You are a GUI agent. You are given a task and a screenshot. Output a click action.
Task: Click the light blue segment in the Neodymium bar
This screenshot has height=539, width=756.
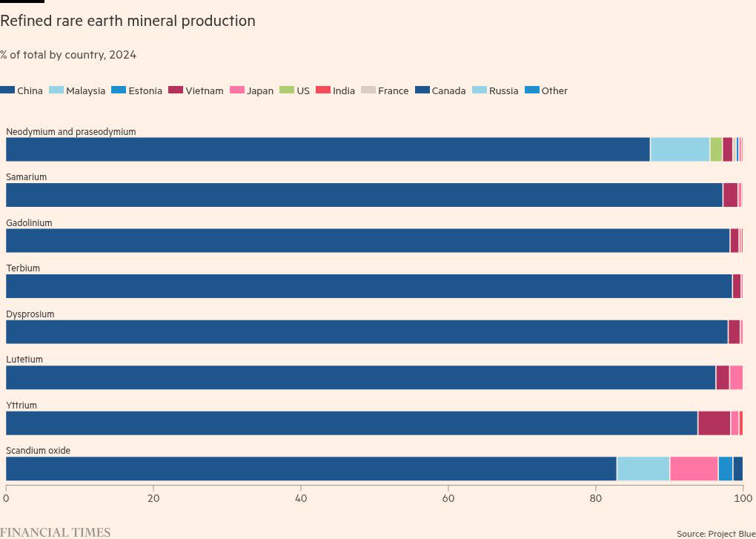pyautogui.click(x=679, y=149)
